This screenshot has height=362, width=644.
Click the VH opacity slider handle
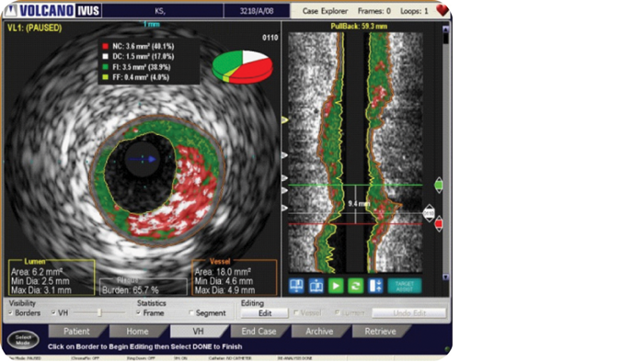(99, 312)
